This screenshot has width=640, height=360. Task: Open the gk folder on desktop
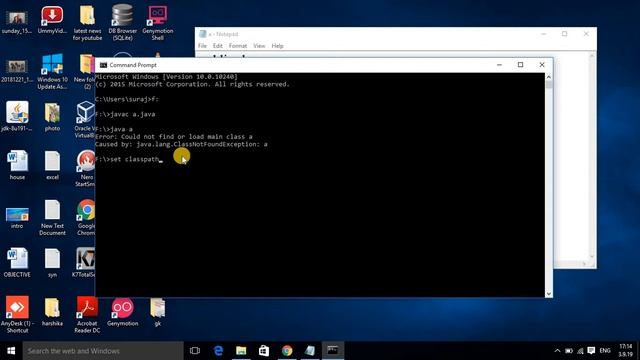pos(158,313)
